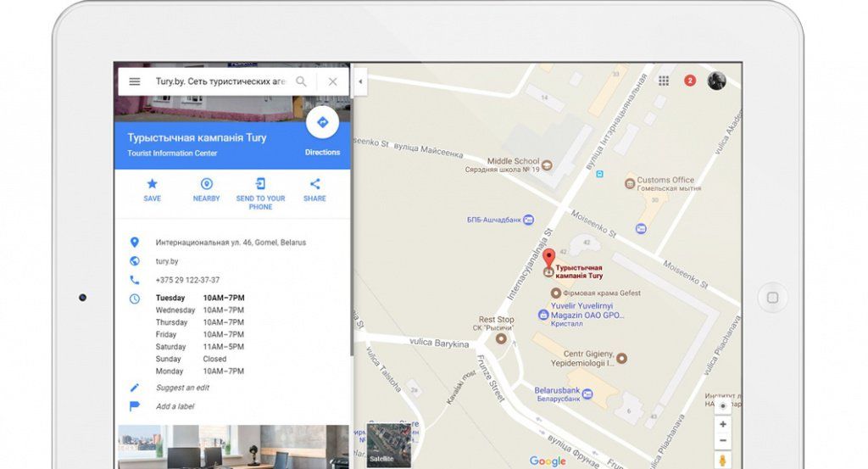This screenshot has height=469, width=868.
Task: Open the hamburger menu in search bar
Action: (135, 81)
